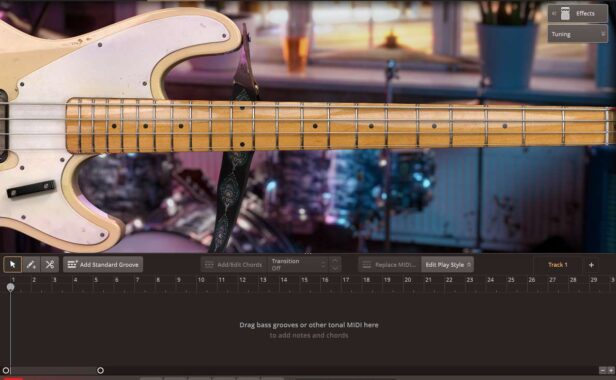Click the Replace MIDI button

click(389, 264)
